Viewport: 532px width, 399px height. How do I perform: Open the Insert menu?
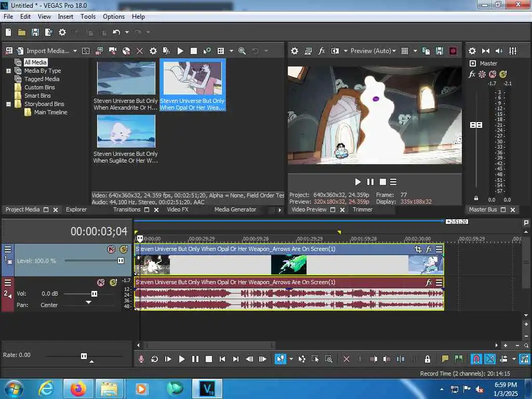pos(65,17)
